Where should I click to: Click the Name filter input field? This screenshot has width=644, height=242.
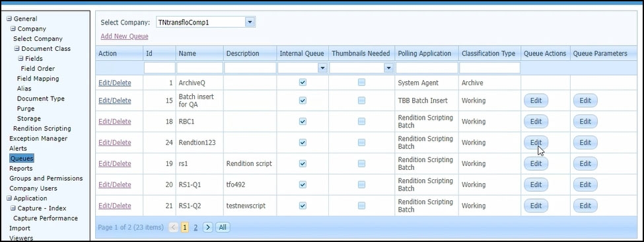[x=199, y=68]
